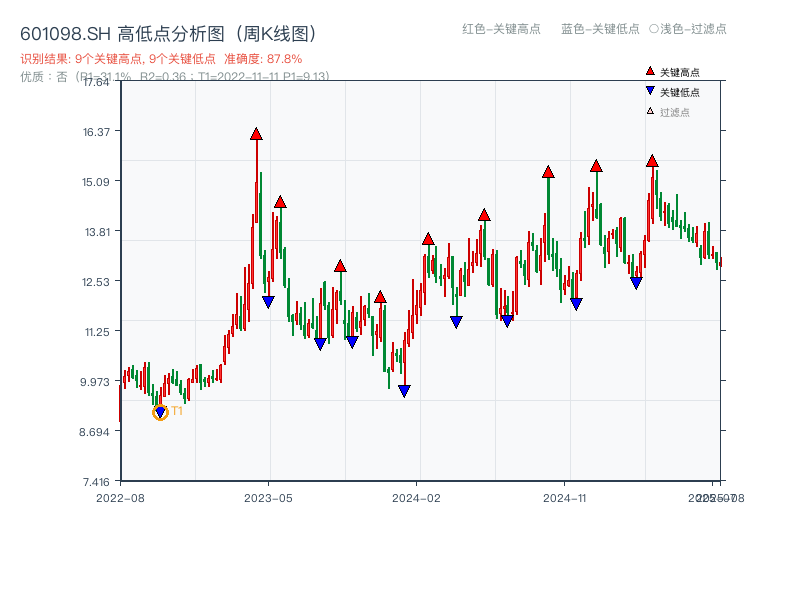Click the chart title 601098.SH 高低点分析图

(168, 34)
